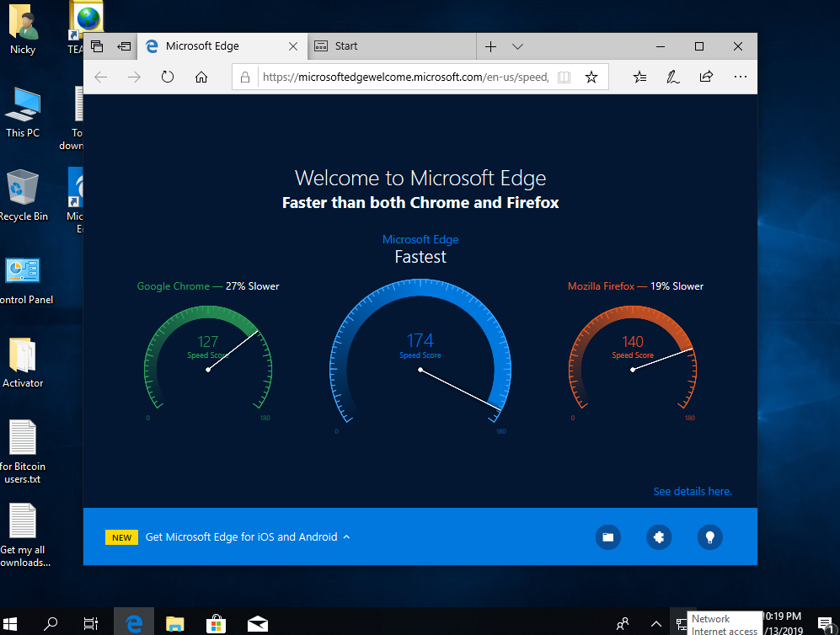The width and height of the screenshot is (840, 635).
Task: Open the Mail app from taskbar
Action: click(258, 623)
